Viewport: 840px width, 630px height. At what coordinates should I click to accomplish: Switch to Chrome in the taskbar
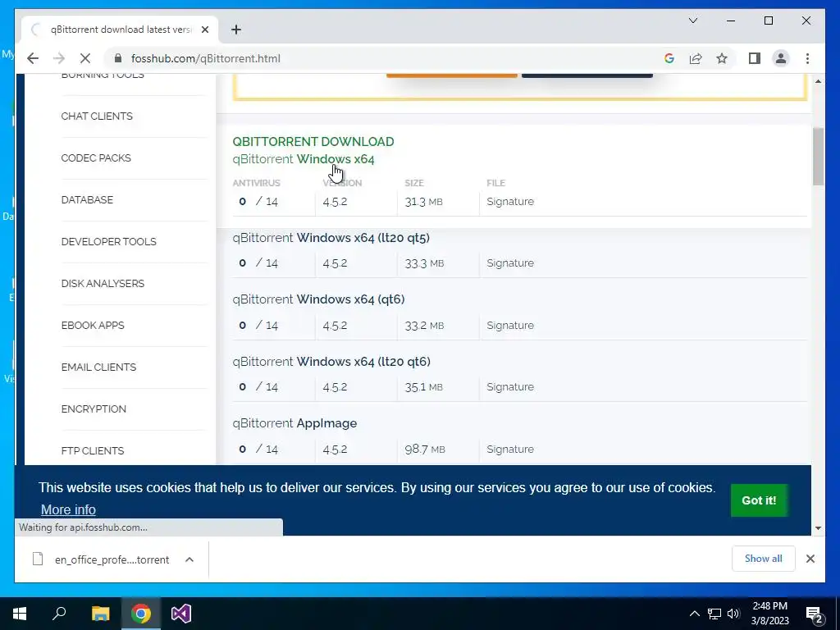tap(140, 614)
